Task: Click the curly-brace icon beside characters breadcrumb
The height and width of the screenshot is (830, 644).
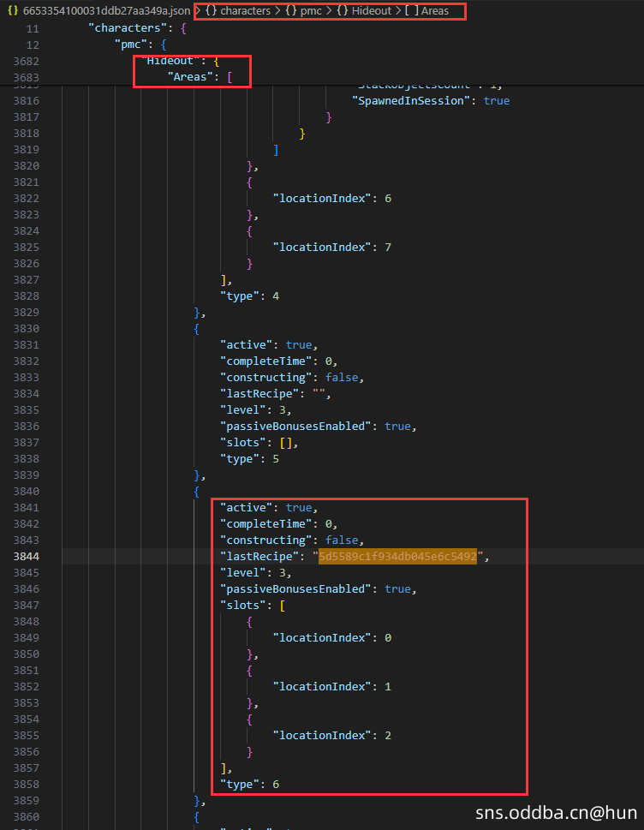Action: point(211,11)
